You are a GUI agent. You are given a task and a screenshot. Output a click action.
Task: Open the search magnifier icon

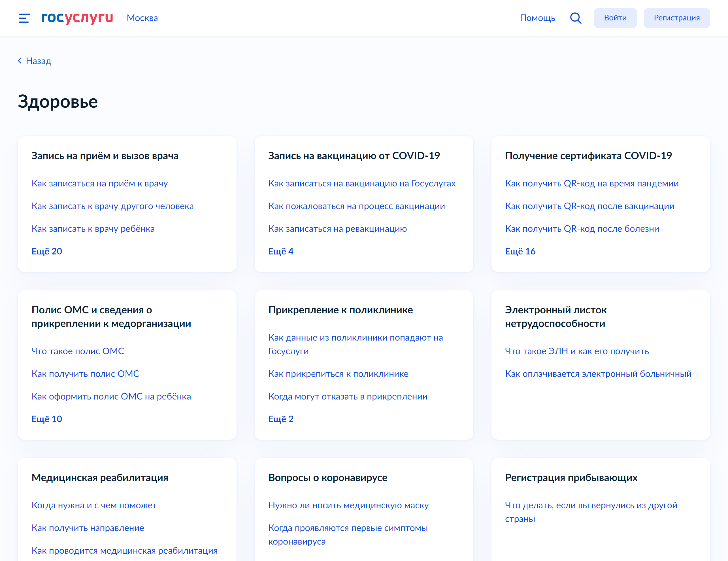click(576, 18)
